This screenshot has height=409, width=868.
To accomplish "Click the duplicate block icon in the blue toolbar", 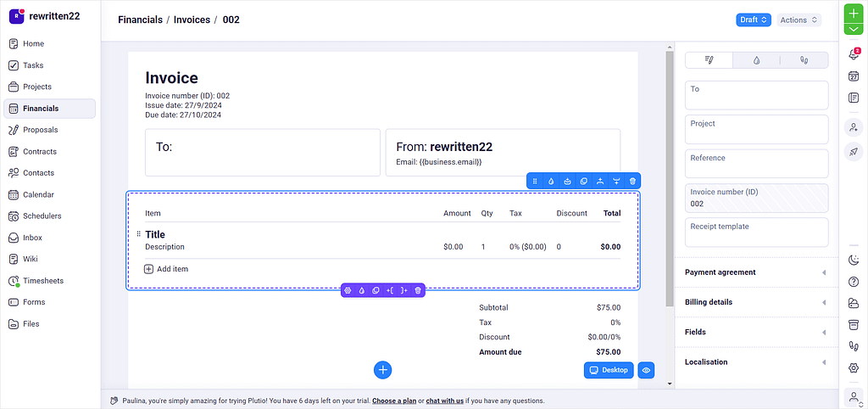I will click(x=583, y=182).
